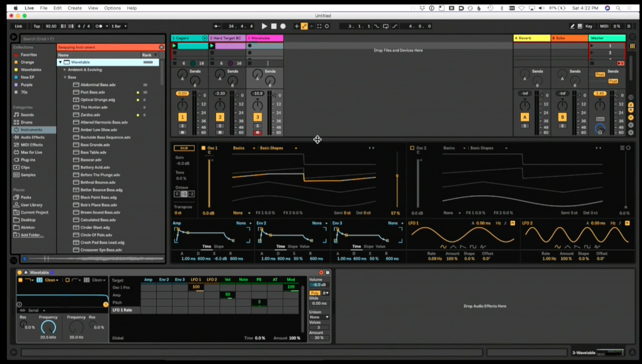Open the Help menu

point(132,8)
